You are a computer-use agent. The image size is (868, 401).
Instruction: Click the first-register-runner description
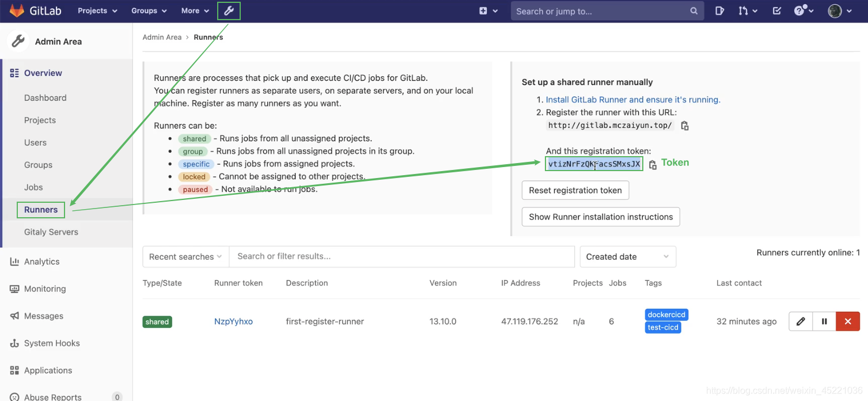coord(325,321)
